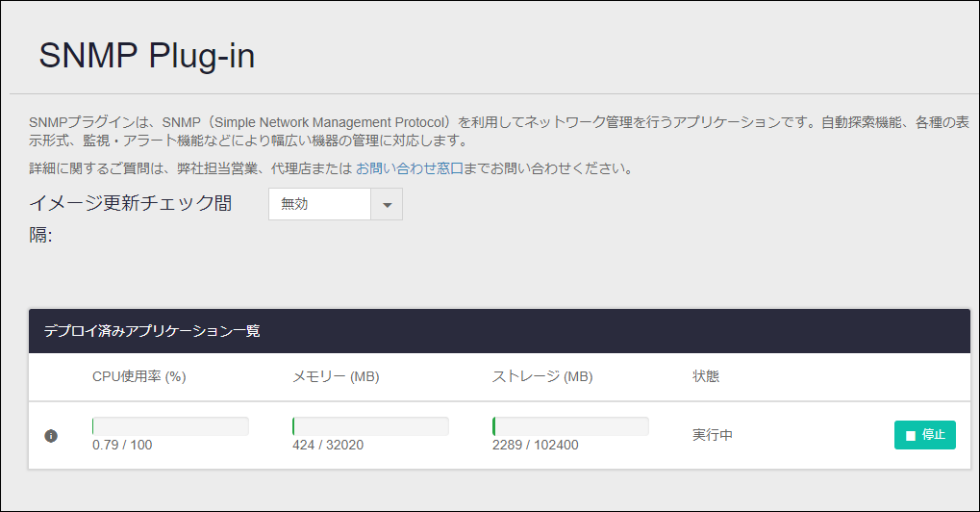Click the storage usage progress bar

[x=570, y=426]
